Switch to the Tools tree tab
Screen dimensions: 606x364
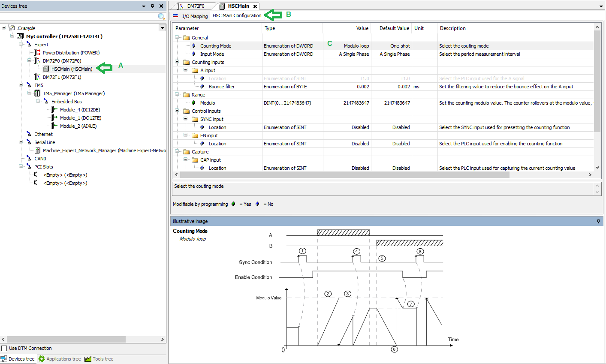coord(99,359)
